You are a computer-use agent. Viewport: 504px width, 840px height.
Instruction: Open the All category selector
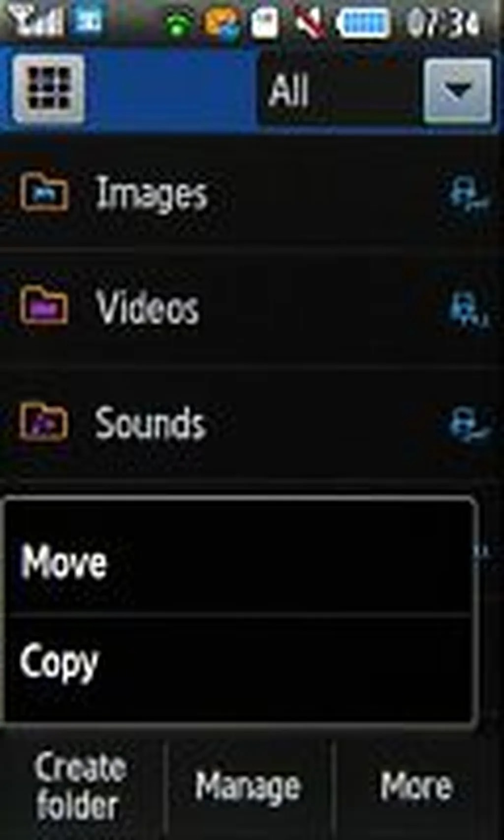pos(377,90)
